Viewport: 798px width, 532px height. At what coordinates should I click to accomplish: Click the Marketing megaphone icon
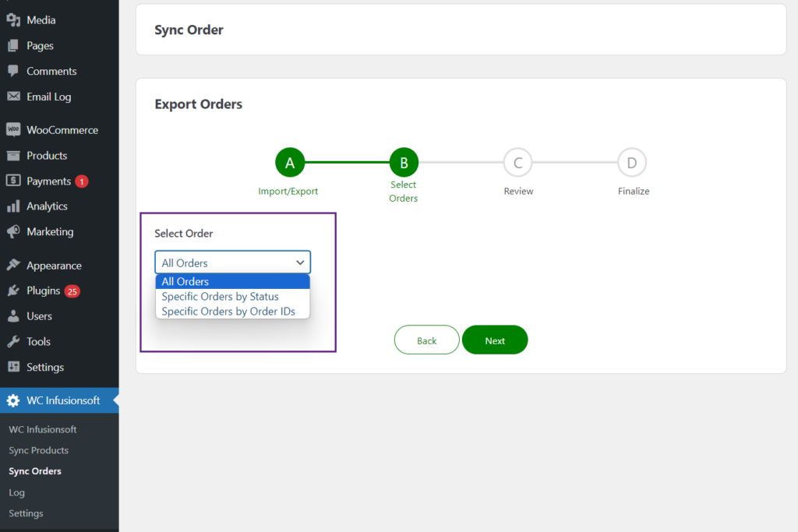click(13, 231)
